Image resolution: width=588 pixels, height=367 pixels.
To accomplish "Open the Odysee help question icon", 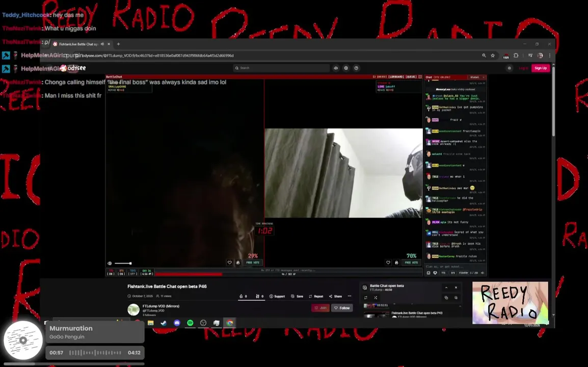I will [356, 68].
